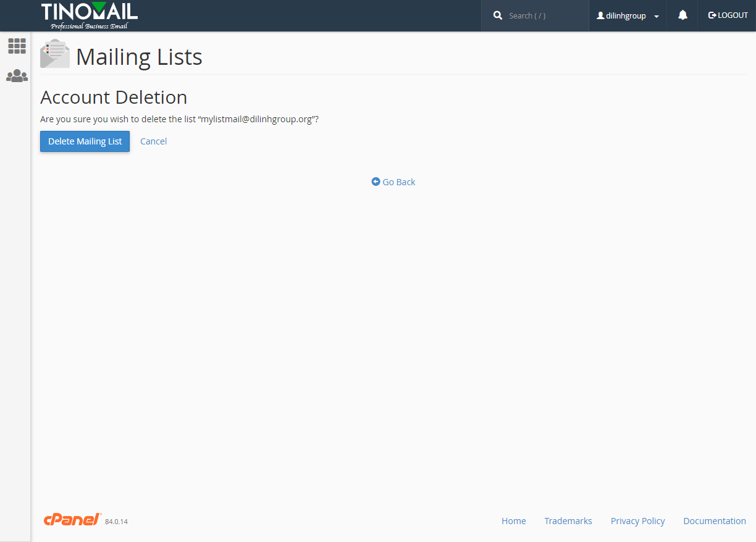Open the Documentation footer link
The height and width of the screenshot is (542, 756).
point(715,521)
